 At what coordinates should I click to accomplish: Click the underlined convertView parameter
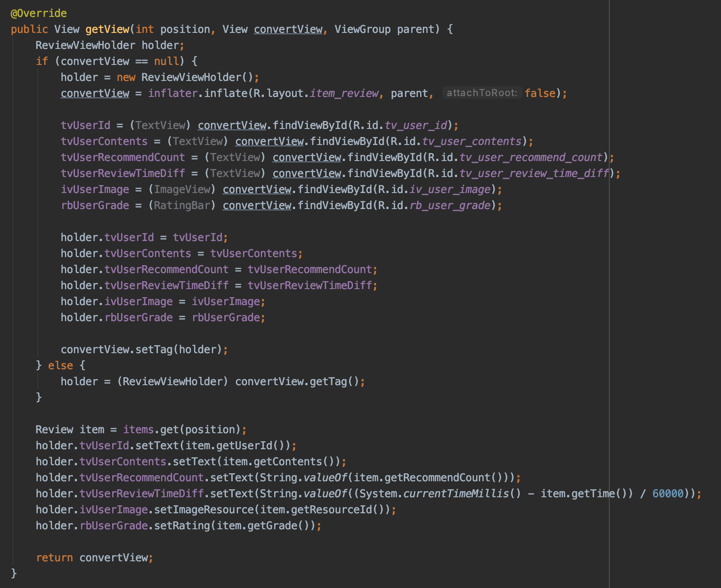point(288,29)
